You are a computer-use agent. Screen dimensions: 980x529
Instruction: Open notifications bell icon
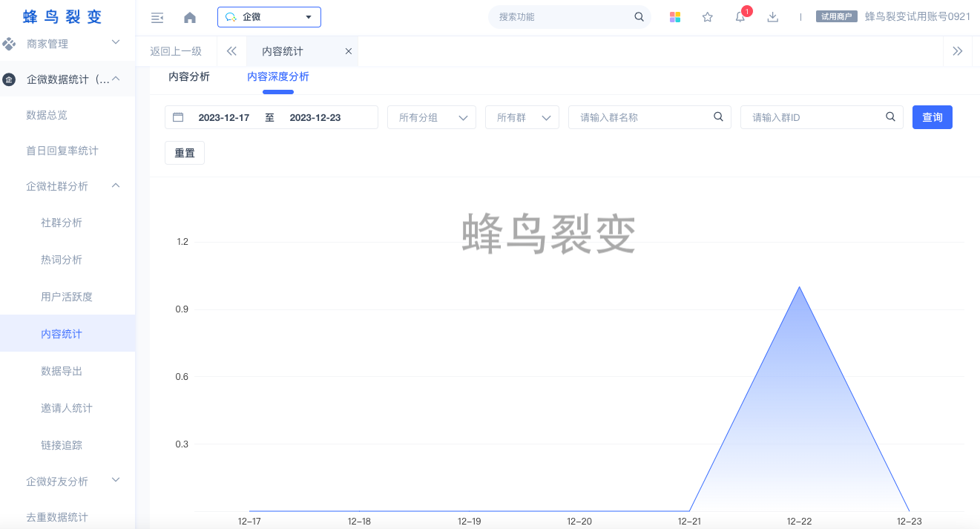740,17
